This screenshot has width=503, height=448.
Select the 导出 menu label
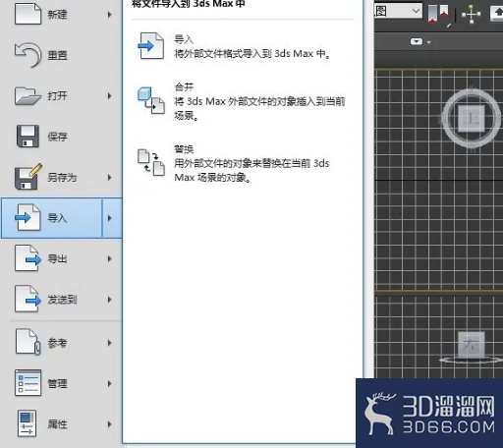[x=57, y=258]
